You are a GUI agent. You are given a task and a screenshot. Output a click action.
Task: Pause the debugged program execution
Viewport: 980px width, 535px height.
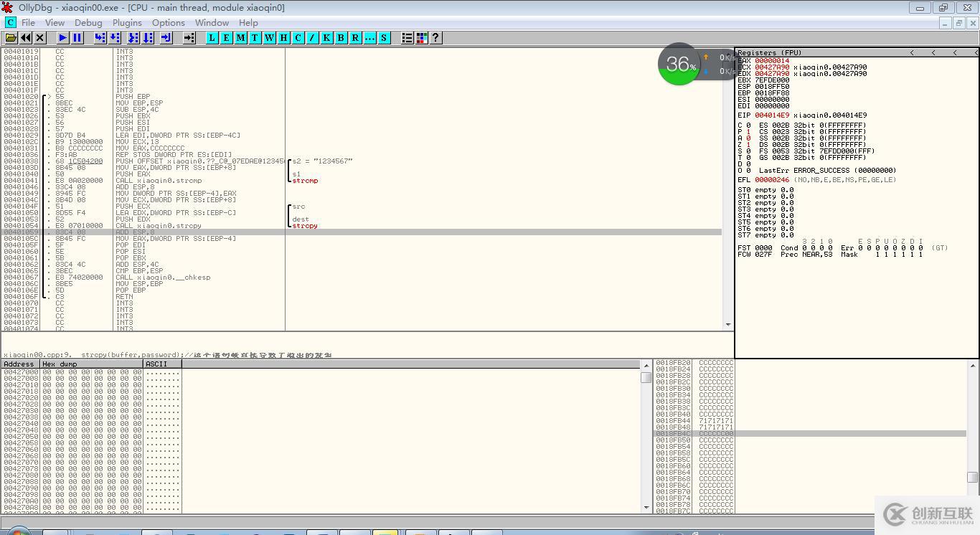pyautogui.click(x=77, y=37)
